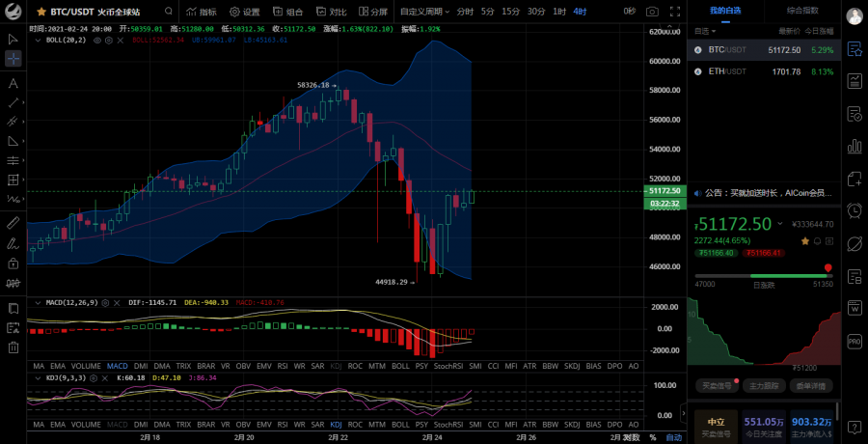Expand the 自定义周期 custom period dropdown
Image resolution: width=868 pixels, height=444 pixels.
pos(424,12)
